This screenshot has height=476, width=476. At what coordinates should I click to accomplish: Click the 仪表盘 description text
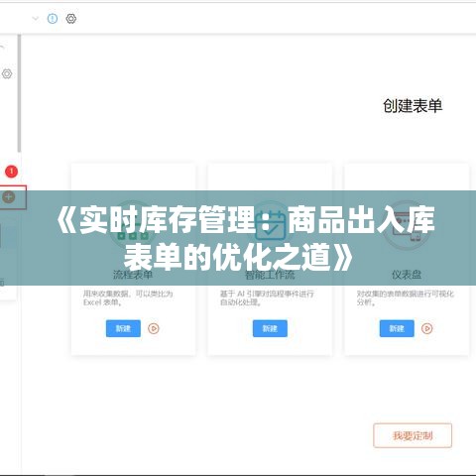pos(406,297)
